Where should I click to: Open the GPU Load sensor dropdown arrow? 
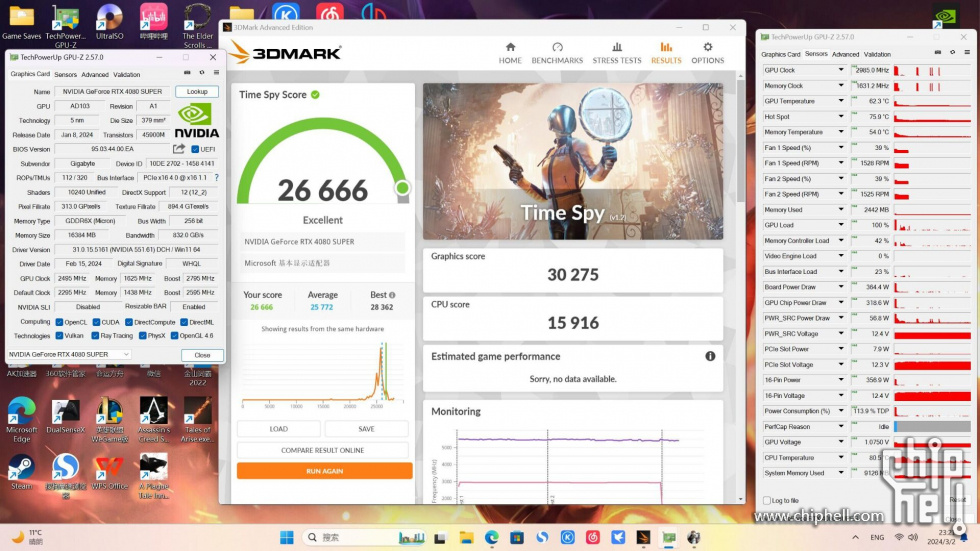[x=841, y=225]
